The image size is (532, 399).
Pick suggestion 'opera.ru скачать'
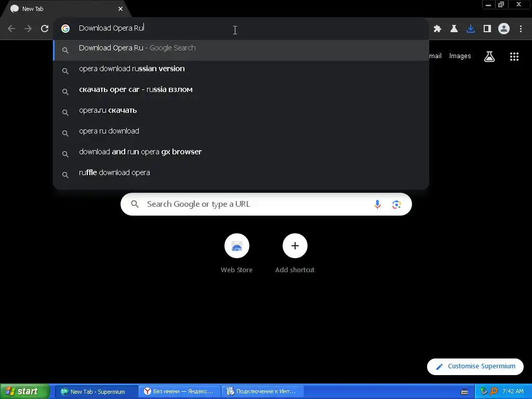pos(241,110)
